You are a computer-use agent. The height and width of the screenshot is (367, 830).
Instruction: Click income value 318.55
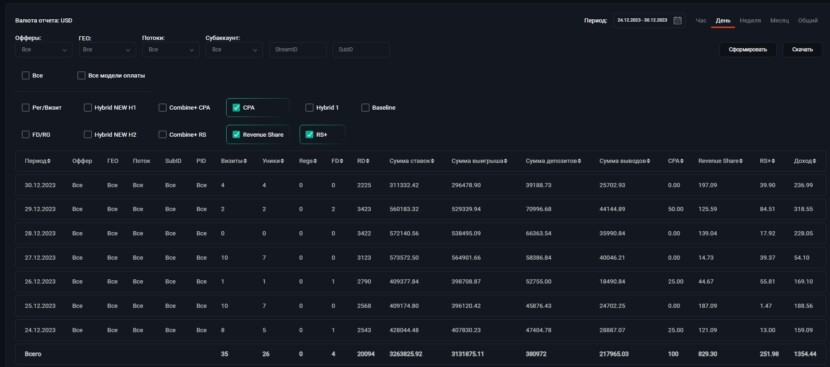[x=804, y=209]
